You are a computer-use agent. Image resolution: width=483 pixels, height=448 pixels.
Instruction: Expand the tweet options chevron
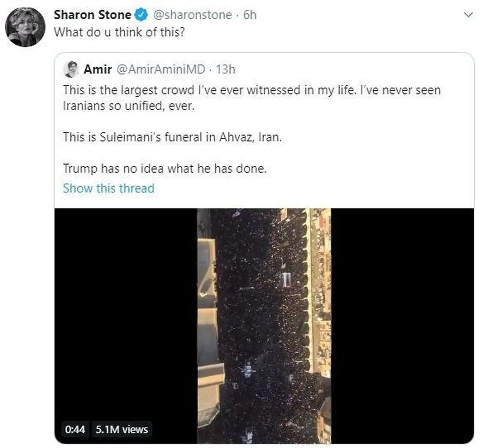click(x=468, y=15)
